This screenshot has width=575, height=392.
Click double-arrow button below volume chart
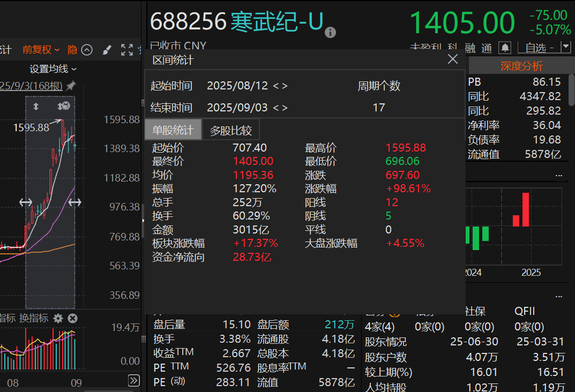134,381
